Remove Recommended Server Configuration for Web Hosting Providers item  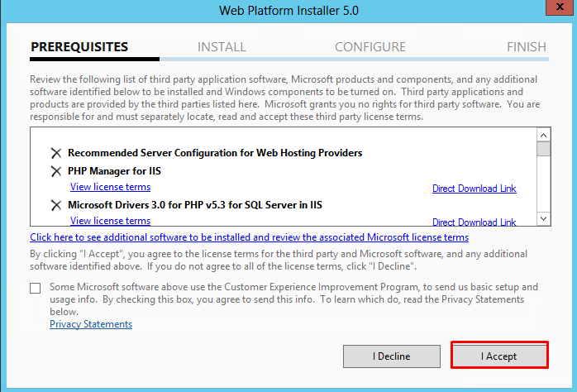(56, 153)
